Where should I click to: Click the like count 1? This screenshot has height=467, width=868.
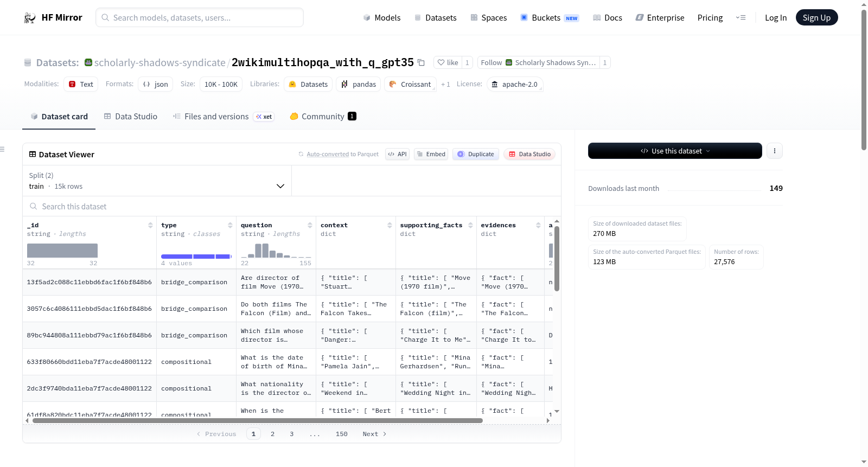point(467,62)
